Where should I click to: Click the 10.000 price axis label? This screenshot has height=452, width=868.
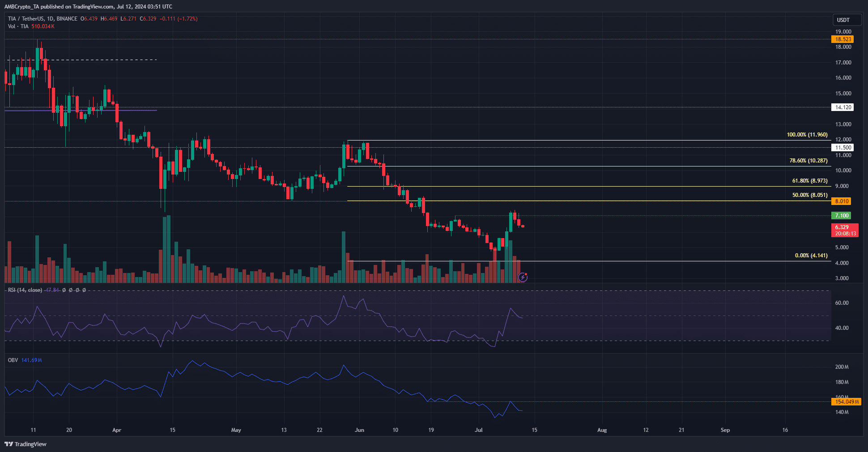(843, 171)
